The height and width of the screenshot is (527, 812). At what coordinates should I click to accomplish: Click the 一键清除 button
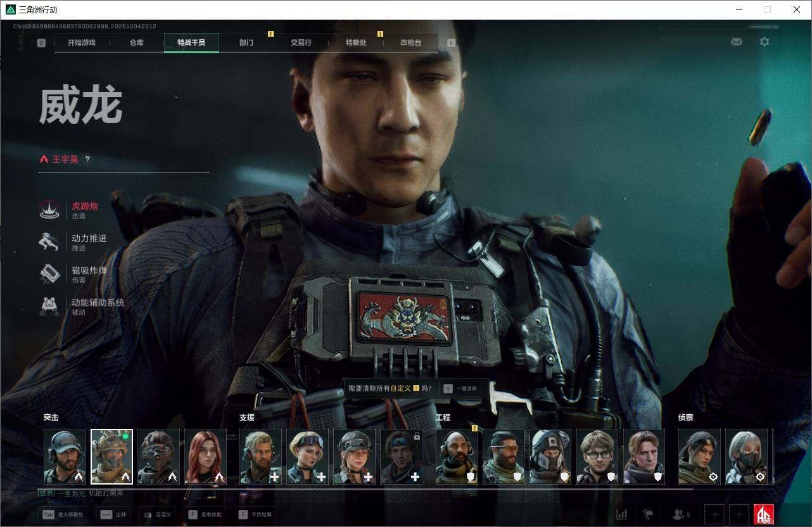coord(460,388)
